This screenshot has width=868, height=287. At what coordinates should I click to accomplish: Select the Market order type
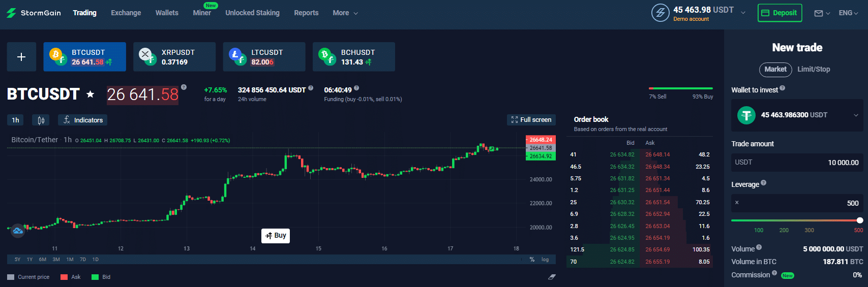point(775,69)
